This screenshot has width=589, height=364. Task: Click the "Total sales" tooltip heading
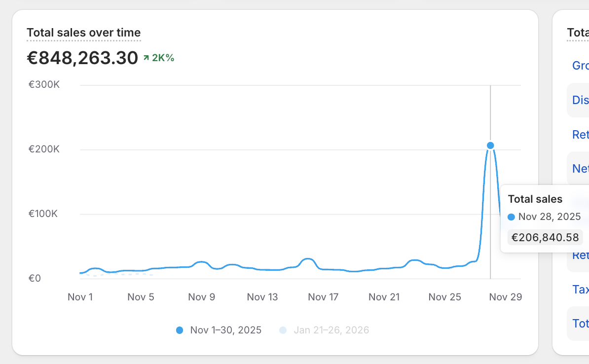pyautogui.click(x=535, y=199)
